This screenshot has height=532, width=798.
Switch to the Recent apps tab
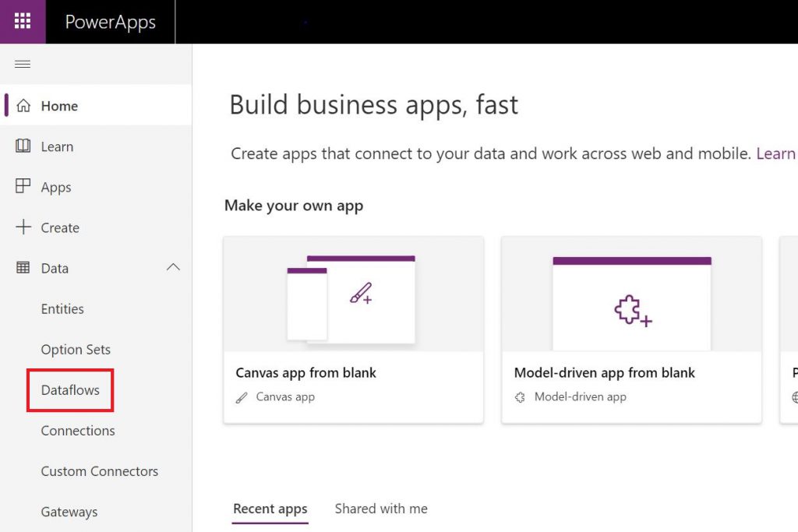(270, 509)
